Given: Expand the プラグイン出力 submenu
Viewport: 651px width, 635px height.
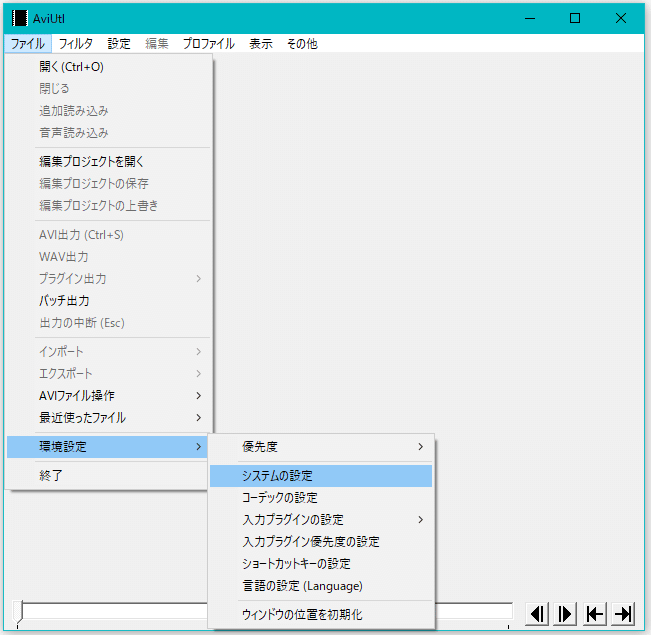Looking at the screenshot, I should (108, 279).
